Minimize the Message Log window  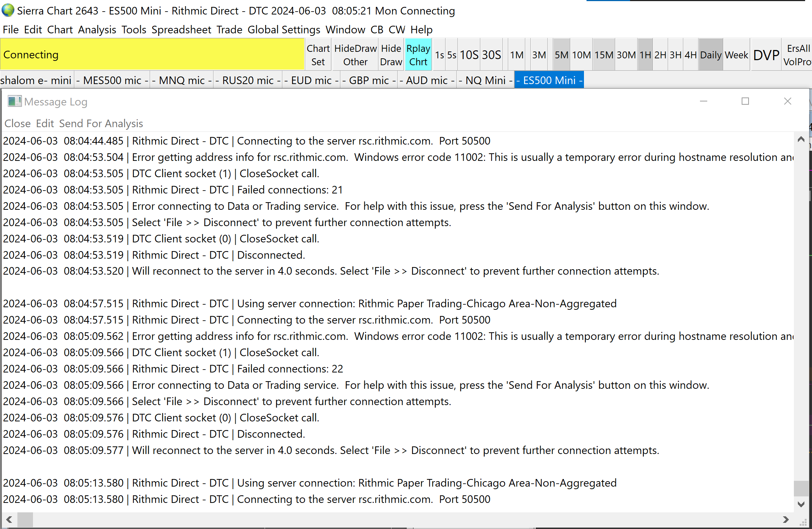click(703, 101)
